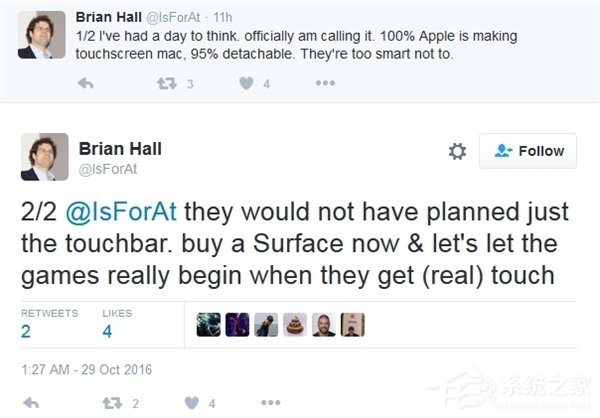Open the first liker avatar in the row

click(208, 324)
